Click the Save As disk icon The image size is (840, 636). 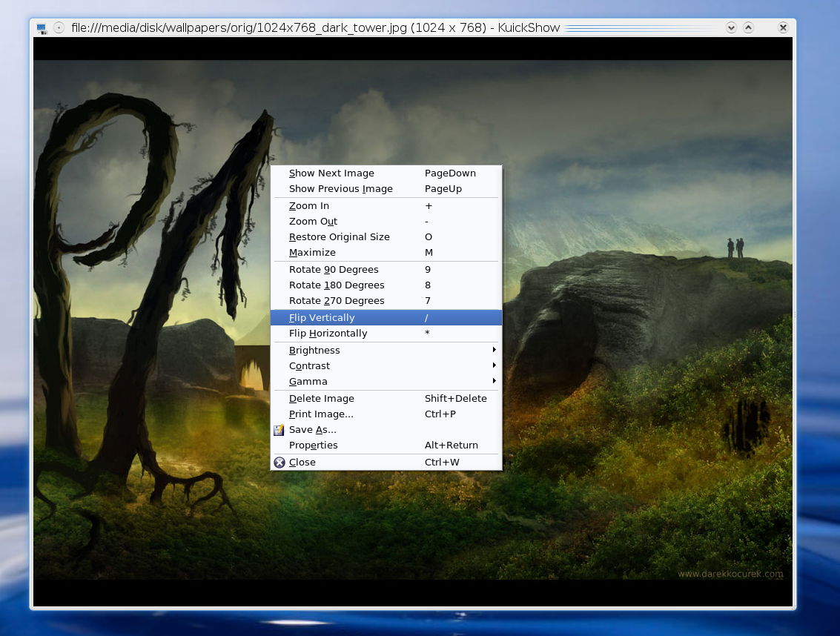click(279, 430)
